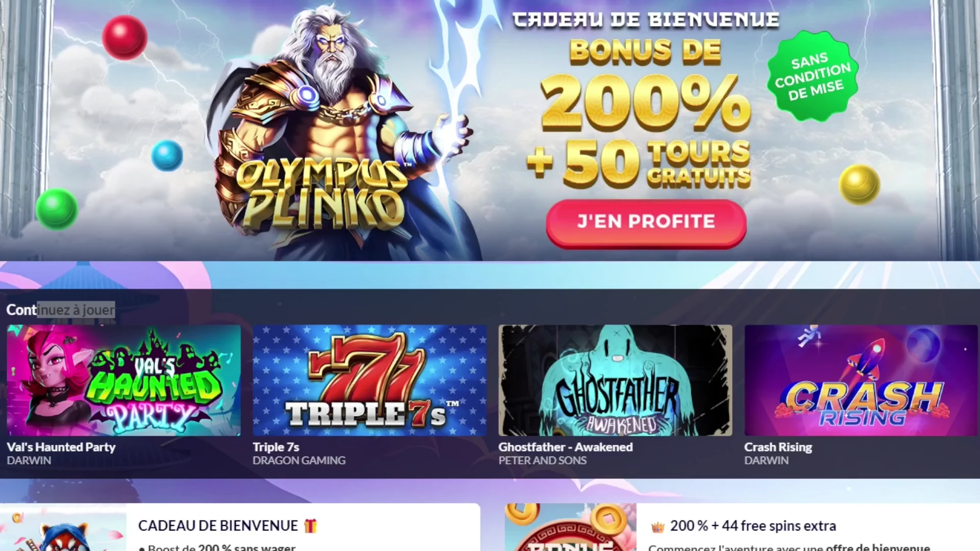The width and height of the screenshot is (980, 551).
Task: Select the Val's Haunted Party title link
Action: pos(61,447)
